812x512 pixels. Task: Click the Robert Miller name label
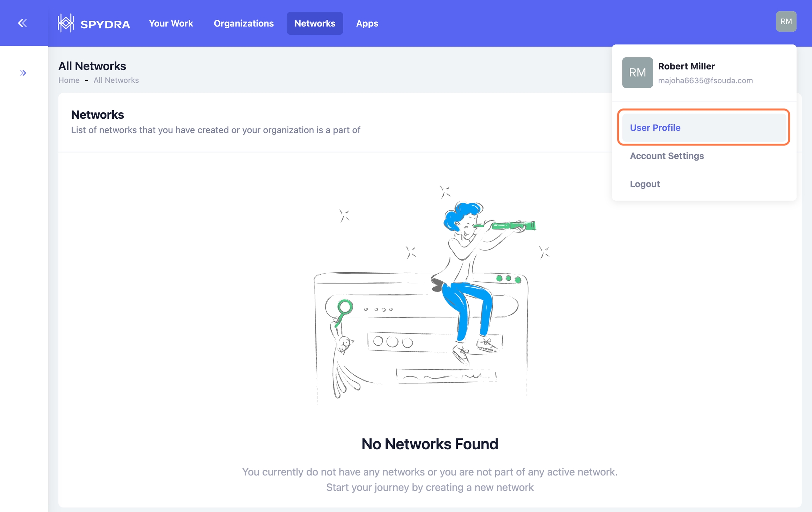tap(686, 66)
